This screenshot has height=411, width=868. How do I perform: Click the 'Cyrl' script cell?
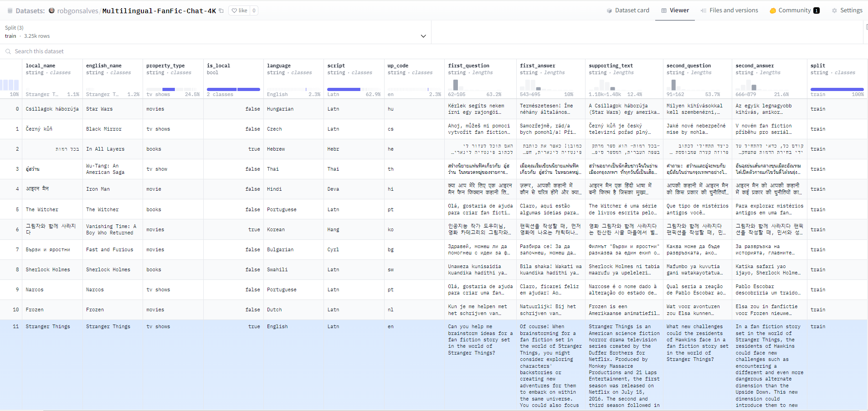pyautogui.click(x=354, y=250)
